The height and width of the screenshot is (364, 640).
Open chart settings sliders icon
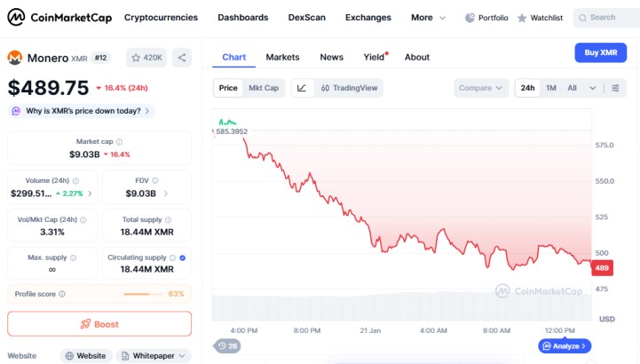pyautogui.click(x=615, y=88)
